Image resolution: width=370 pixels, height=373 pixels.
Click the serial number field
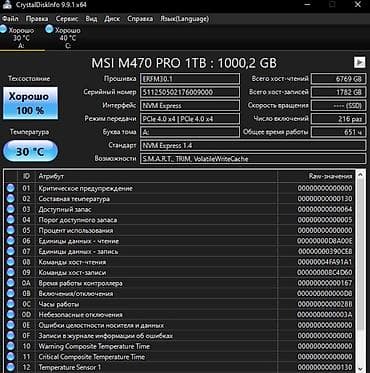tap(190, 92)
